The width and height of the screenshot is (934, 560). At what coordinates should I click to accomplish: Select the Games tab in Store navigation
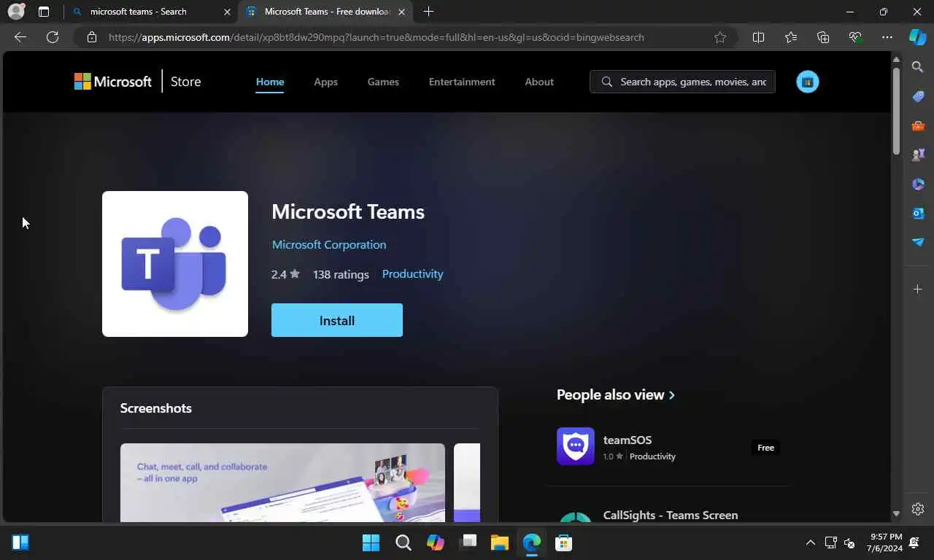[383, 82]
